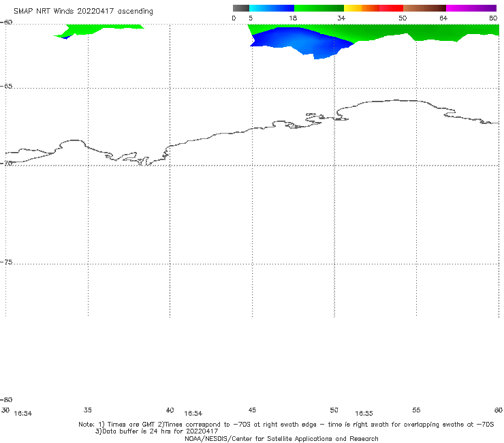504x443 pixels.
Task: Click the longitude axis label "60"
Action: coord(499,410)
